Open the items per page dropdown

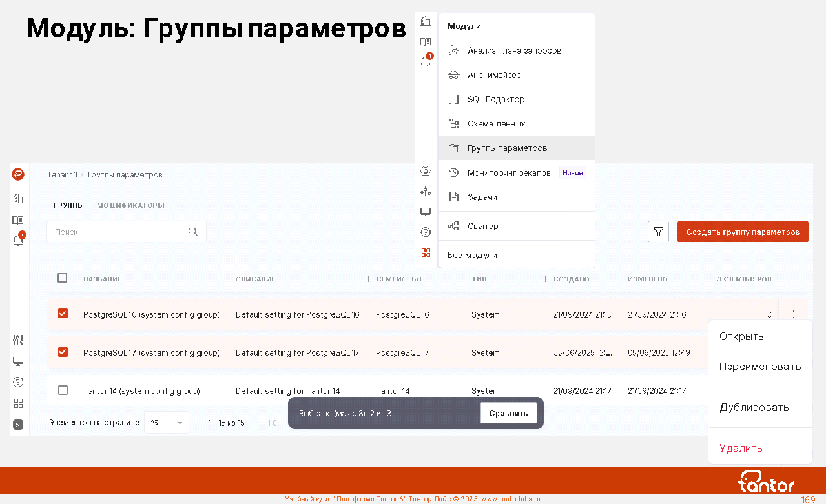coord(167,423)
